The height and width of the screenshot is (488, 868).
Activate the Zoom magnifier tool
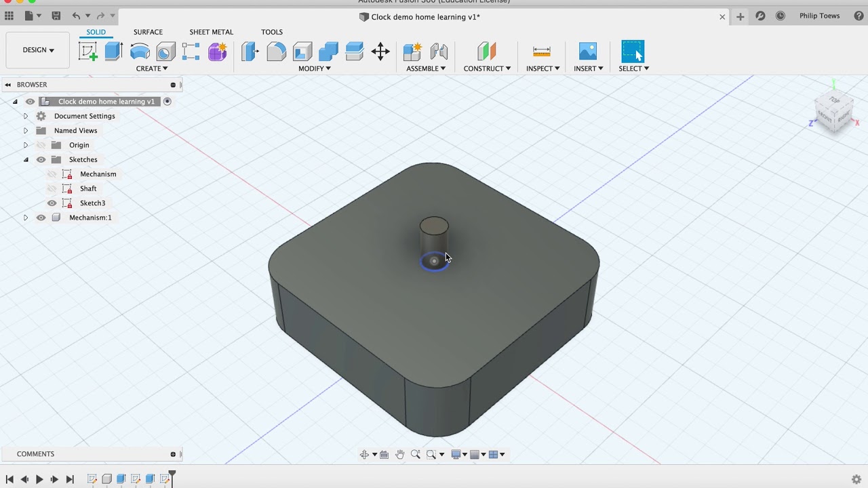tap(415, 455)
